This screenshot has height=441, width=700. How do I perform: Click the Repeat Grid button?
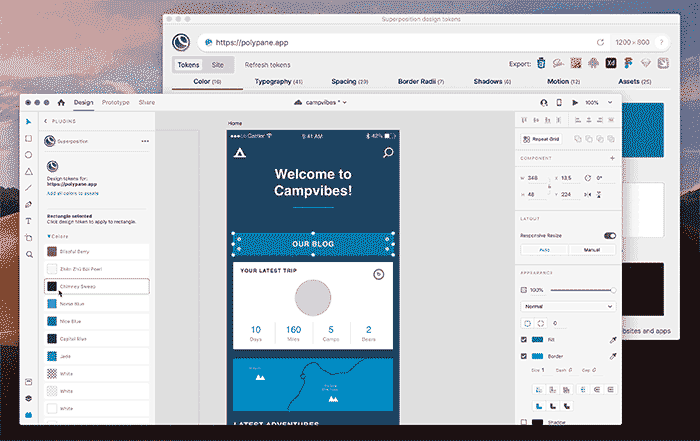click(544, 139)
